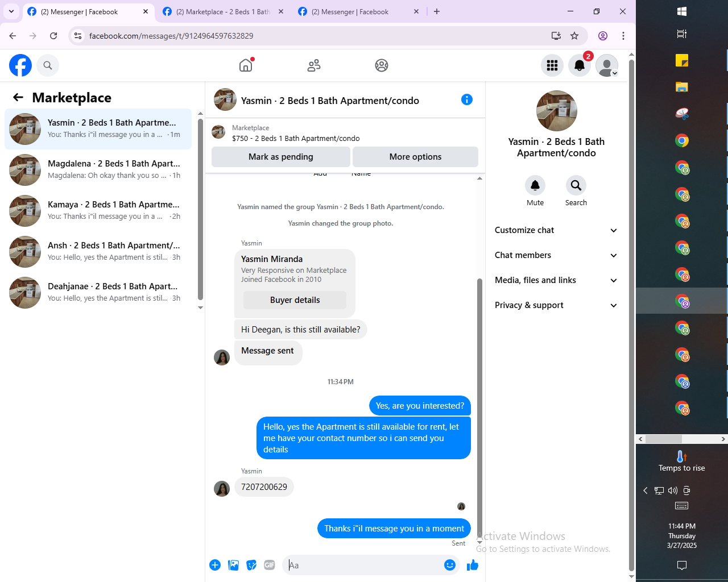Screen dimensions: 728x582
Task: Click the "Message sent" bubble
Action: 268,354
